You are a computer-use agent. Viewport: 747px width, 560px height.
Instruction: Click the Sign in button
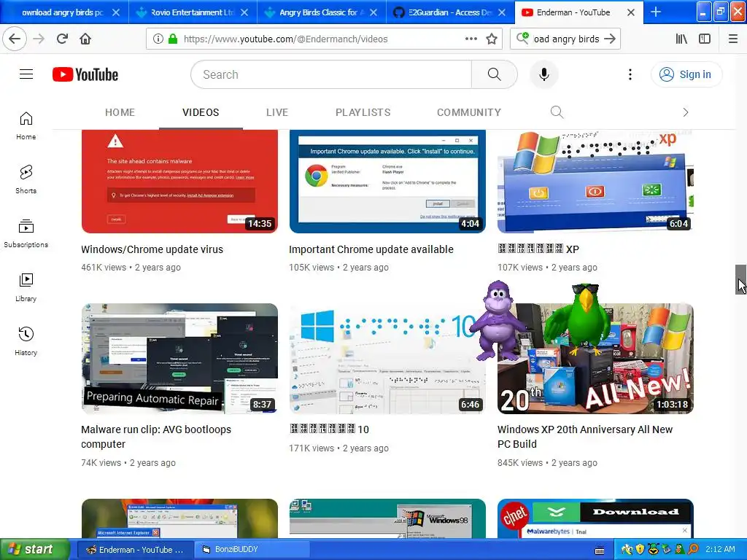(686, 74)
